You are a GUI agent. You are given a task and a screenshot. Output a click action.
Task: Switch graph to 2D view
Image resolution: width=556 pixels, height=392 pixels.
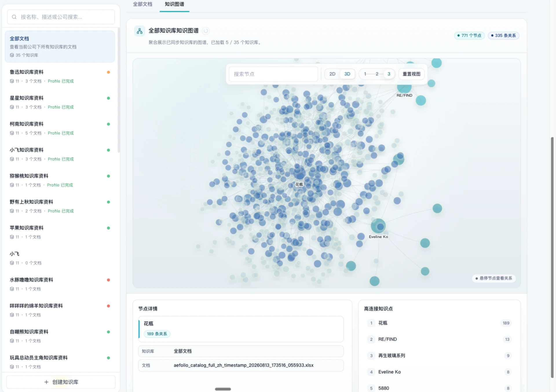[332, 74]
